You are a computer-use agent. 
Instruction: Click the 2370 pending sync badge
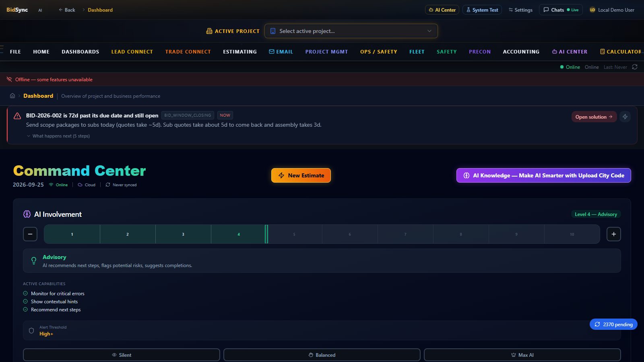[613, 324]
